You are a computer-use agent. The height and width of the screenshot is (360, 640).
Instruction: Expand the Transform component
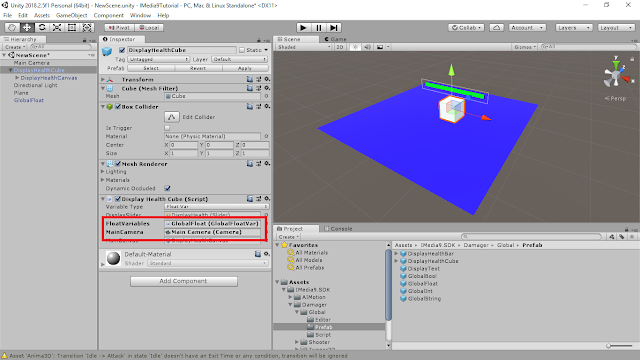[x=103, y=79]
